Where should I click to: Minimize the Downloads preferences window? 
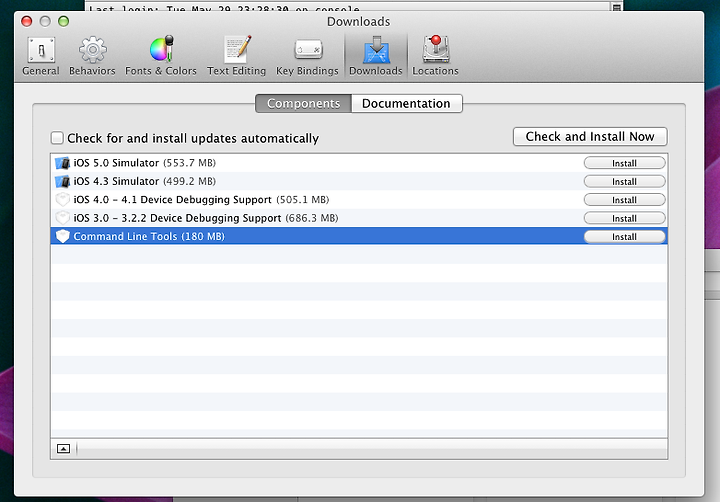(x=45, y=21)
